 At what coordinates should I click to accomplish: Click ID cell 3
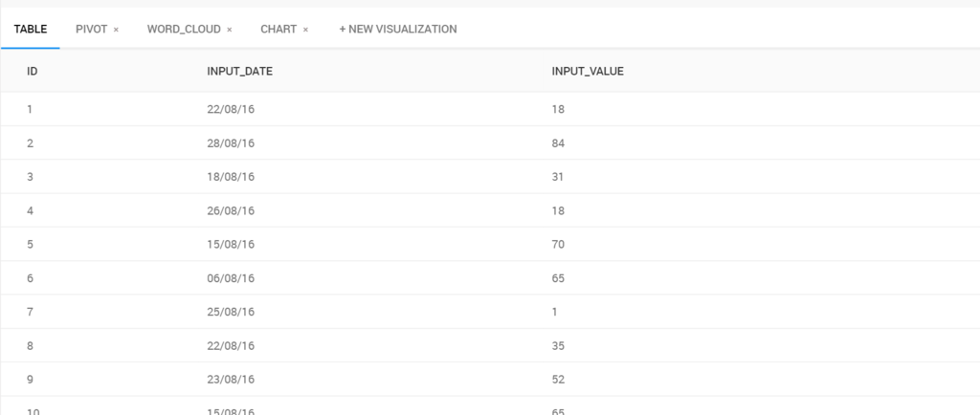coord(30,177)
